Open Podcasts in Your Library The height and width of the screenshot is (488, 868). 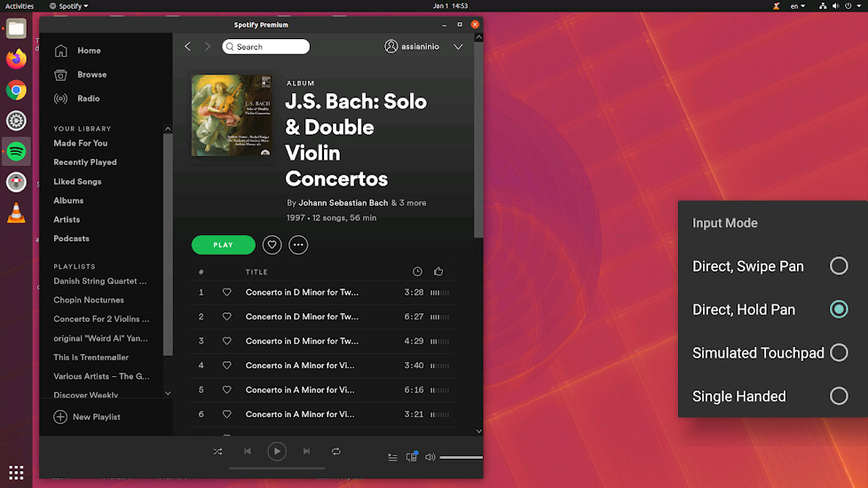point(71,239)
